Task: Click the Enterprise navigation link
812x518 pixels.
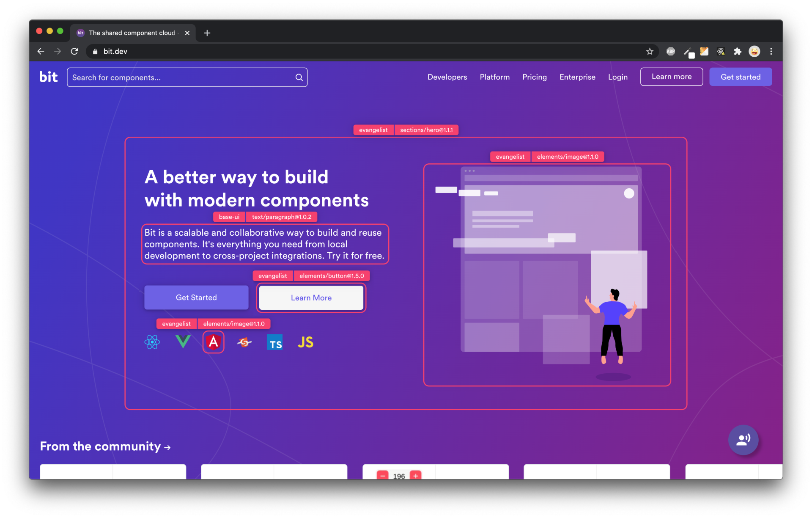Action: point(578,77)
